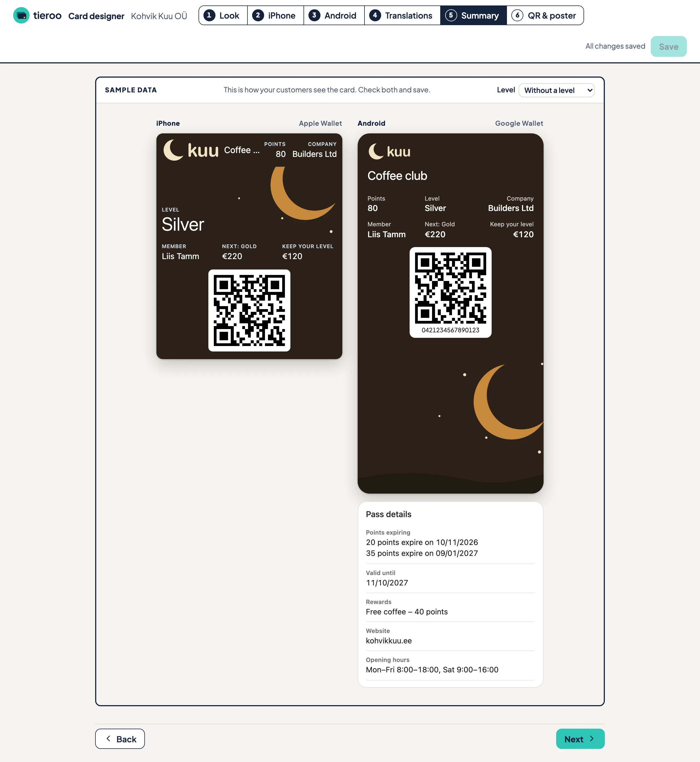Click '35 points expire on 09/01/2027'

pos(422,553)
